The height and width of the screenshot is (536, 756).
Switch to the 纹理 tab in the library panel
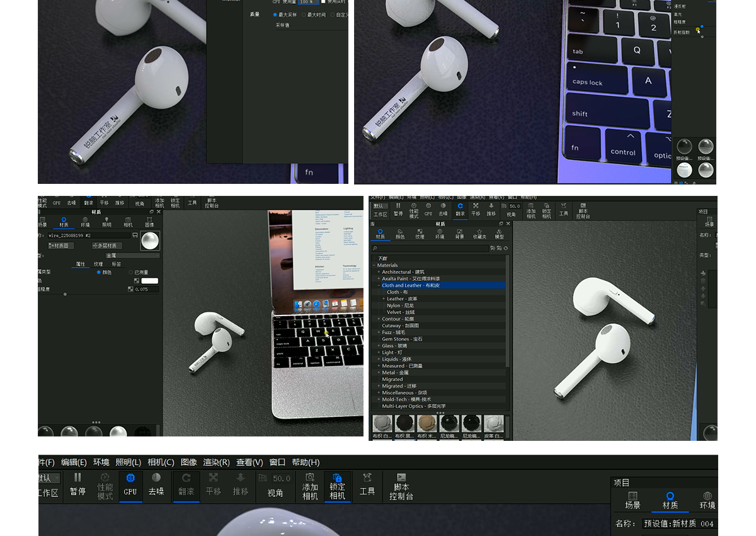click(420, 234)
